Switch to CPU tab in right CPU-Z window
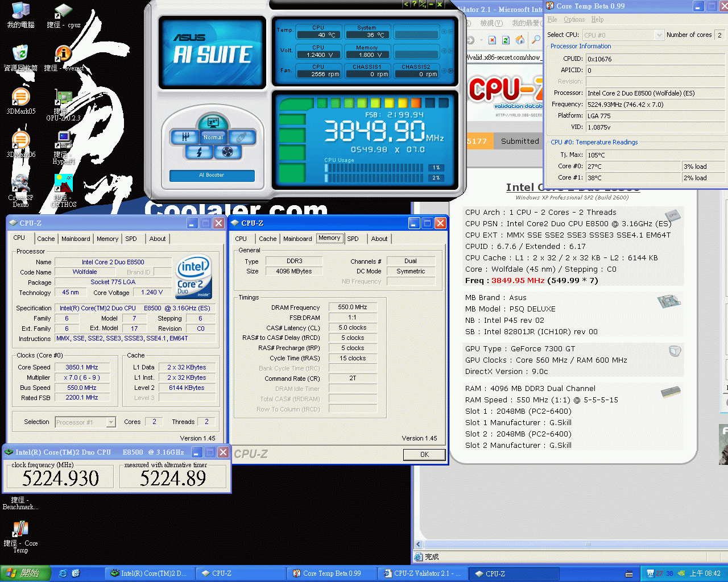 coord(241,239)
